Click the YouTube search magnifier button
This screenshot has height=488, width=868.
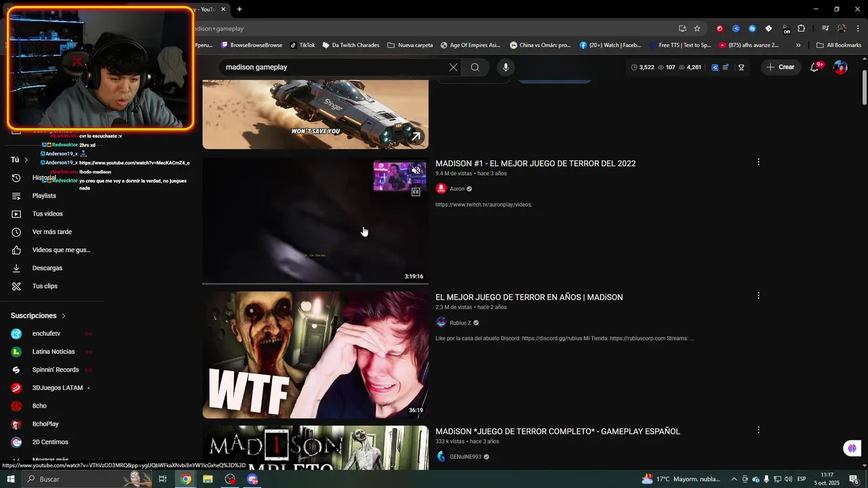point(475,67)
